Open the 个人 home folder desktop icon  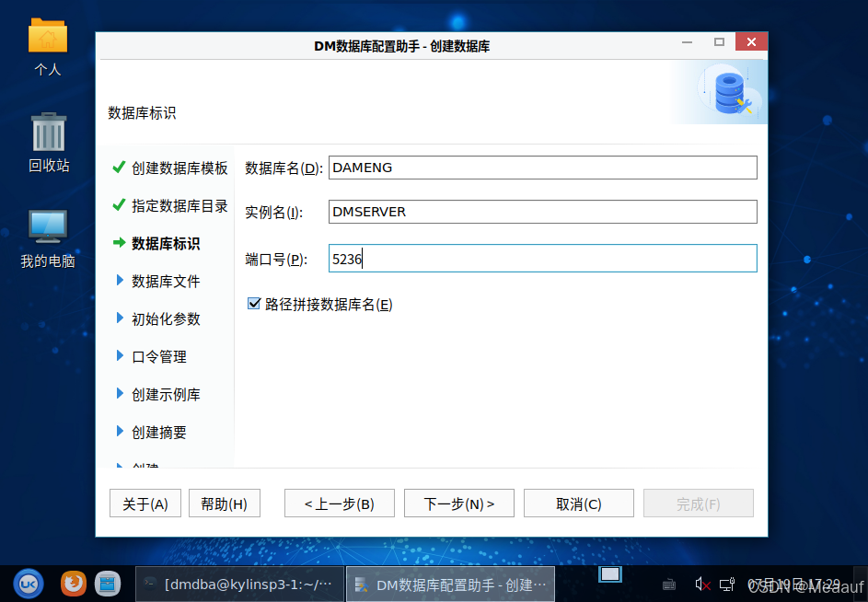coord(48,47)
